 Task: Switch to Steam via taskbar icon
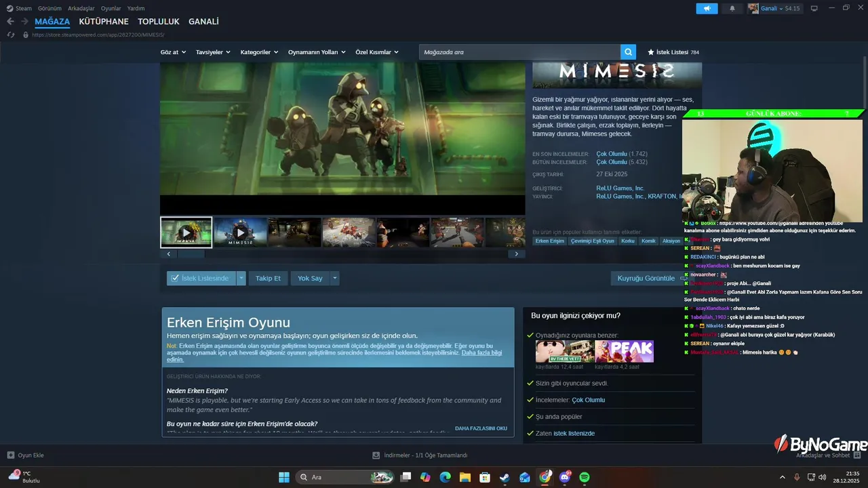tap(505, 477)
